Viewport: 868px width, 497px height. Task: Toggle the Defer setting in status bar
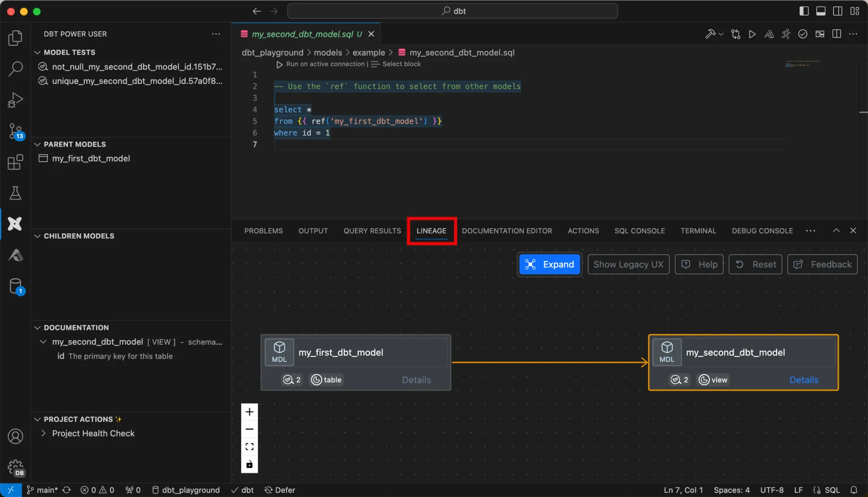[x=280, y=490]
